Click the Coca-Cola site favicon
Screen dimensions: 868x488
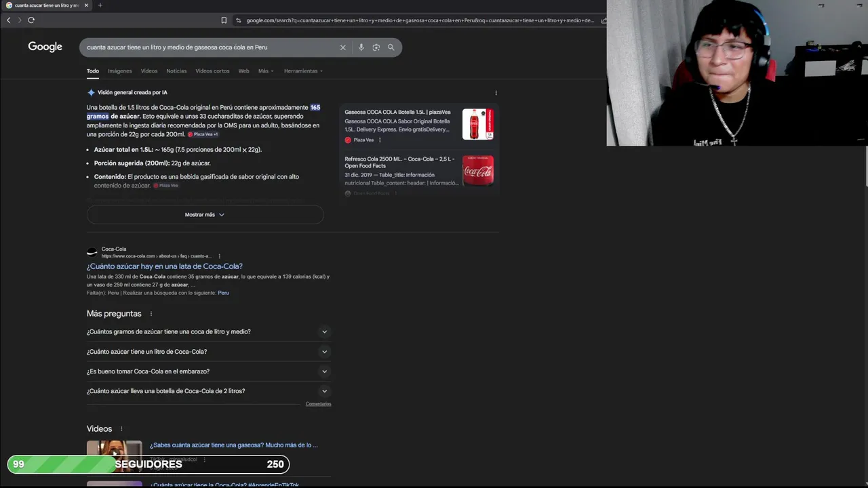coord(92,252)
